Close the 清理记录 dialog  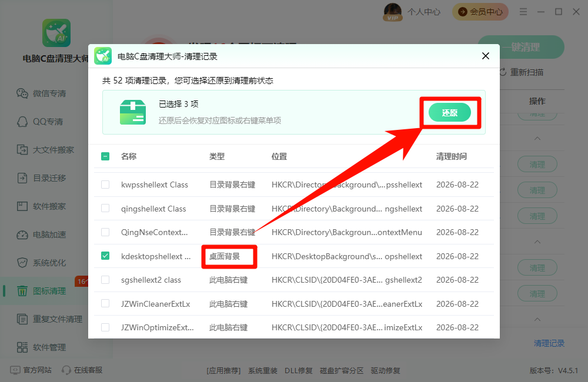(486, 56)
